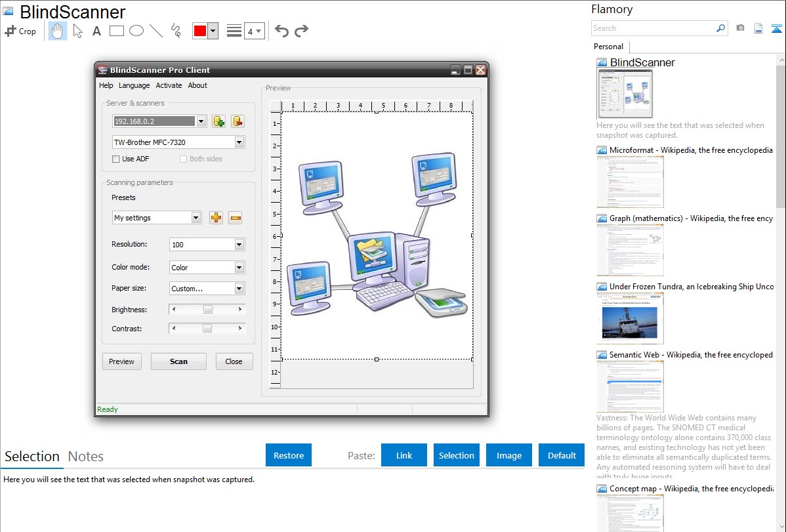This screenshot has height=532, width=786.
Task: Expand the server address 192.168.0.2 dropdown
Action: [x=201, y=121]
